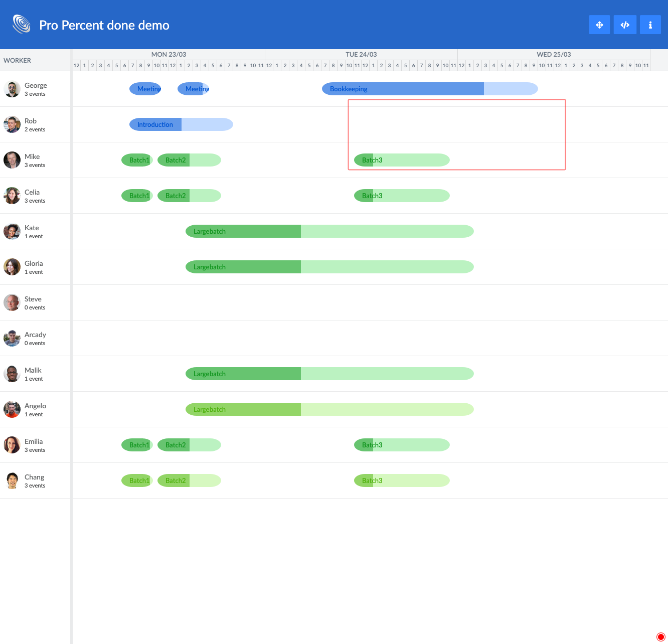
Task: Click Kate's Largebatch event bar
Action: tap(329, 231)
